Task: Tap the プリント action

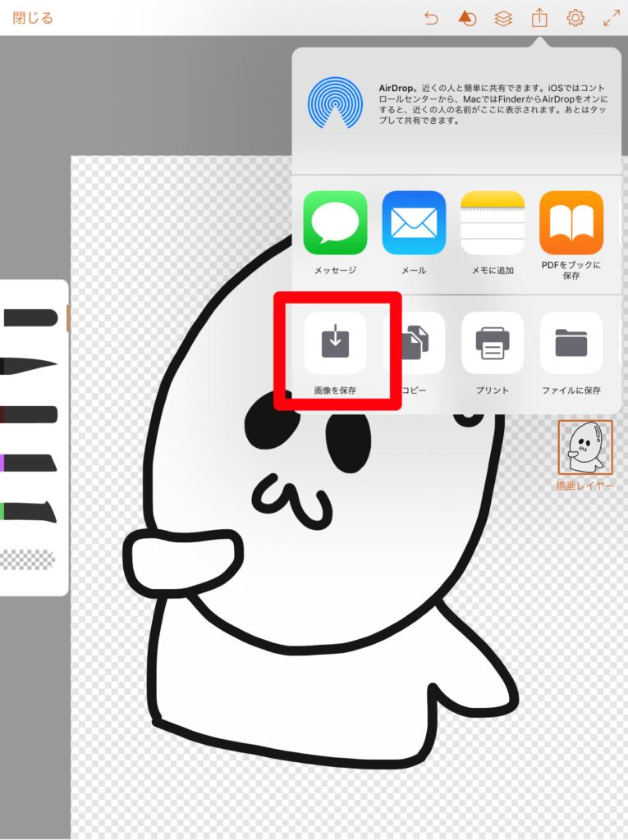Action: tap(493, 343)
